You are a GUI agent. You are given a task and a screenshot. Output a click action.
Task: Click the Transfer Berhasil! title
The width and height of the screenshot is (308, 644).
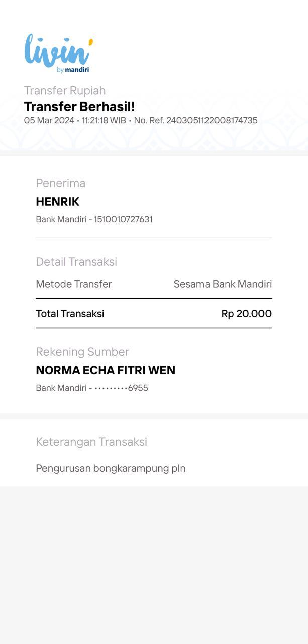click(79, 107)
